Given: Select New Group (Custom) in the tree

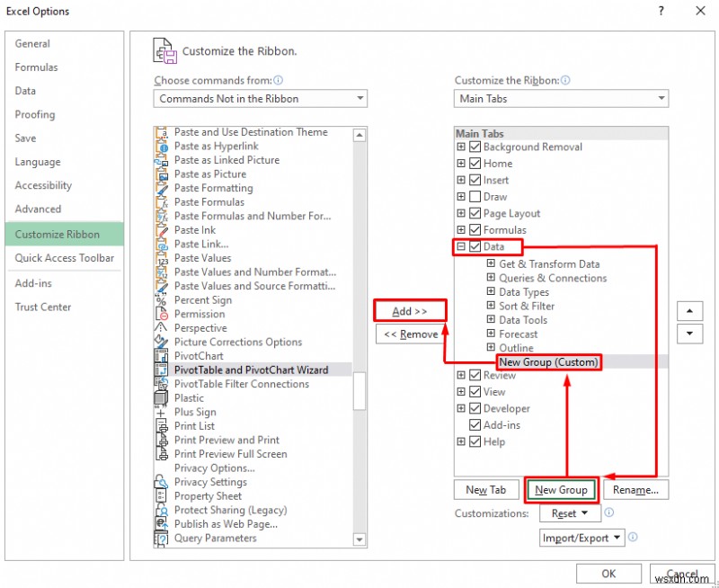Looking at the screenshot, I should [x=549, y=362].
